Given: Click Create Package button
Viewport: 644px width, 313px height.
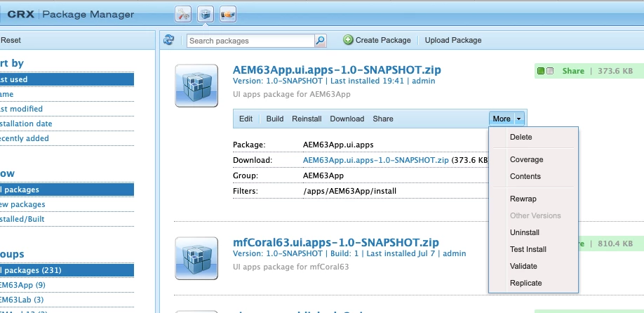Looking at the screenshot, I should click(x=377, y=40).
